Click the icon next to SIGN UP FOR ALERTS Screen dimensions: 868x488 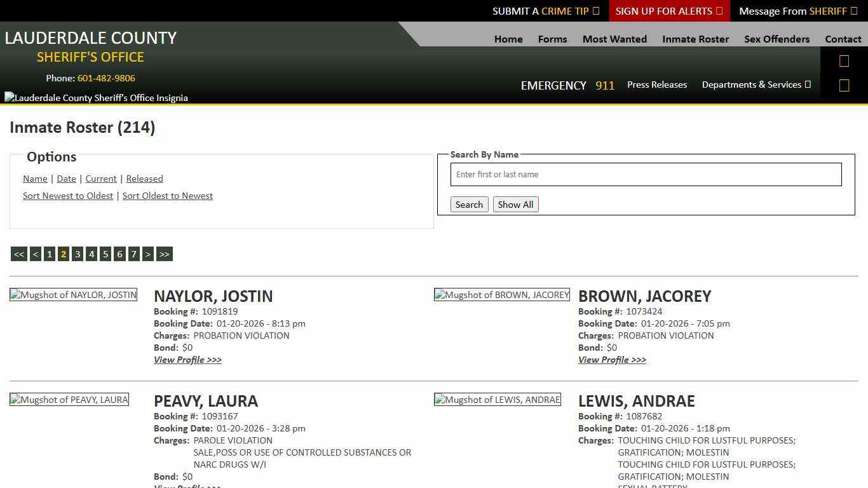[x=718, y=11]
